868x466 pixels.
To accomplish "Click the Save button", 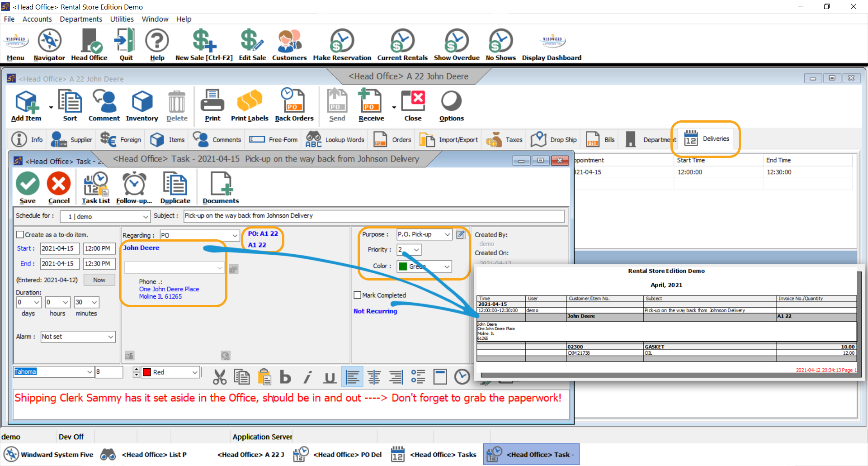I will 27,187.
